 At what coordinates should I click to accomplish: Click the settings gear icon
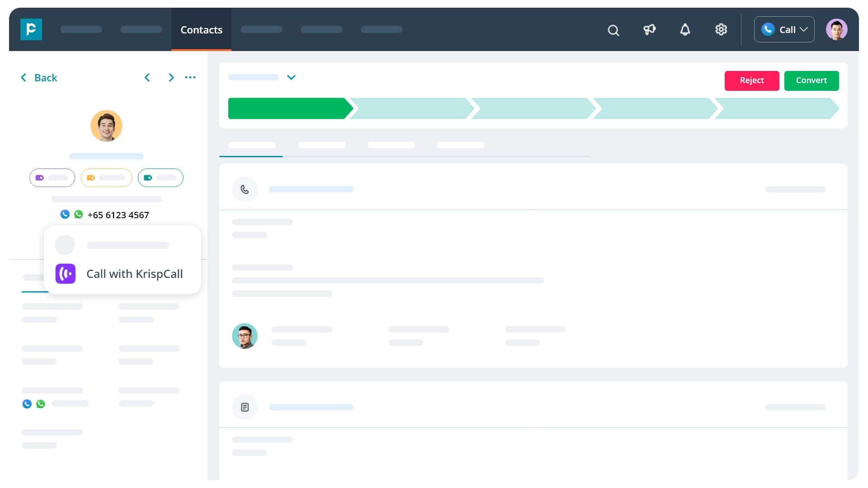click(722, 29)
